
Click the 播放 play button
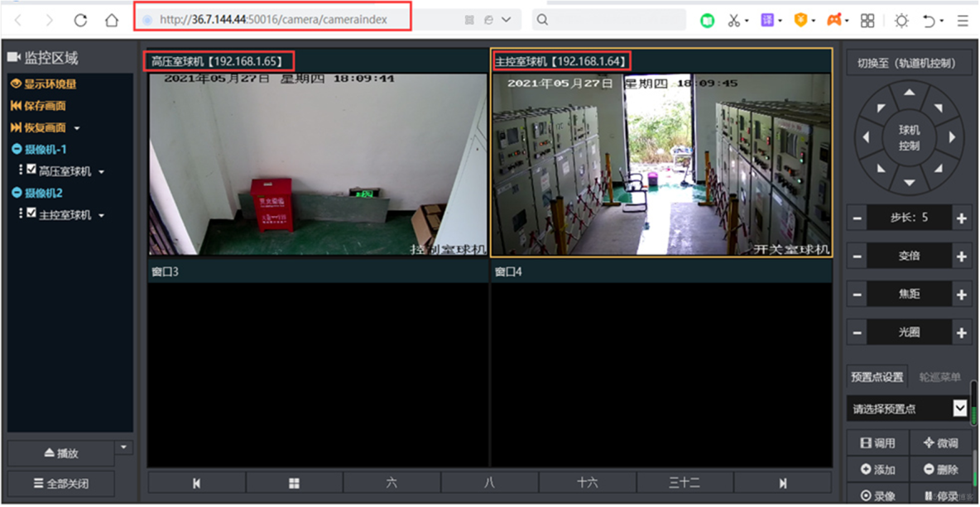point(60,453)
